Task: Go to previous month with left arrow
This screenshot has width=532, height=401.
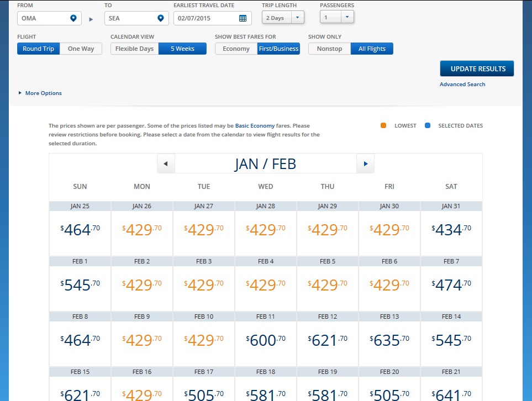Action: pos(166,164)
